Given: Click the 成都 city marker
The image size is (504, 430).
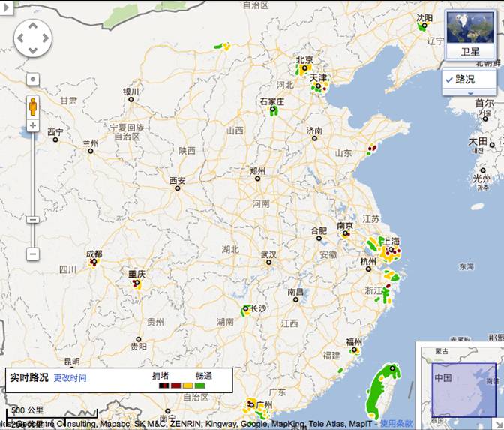Looking at the screenshot, I should coord(94,263).
